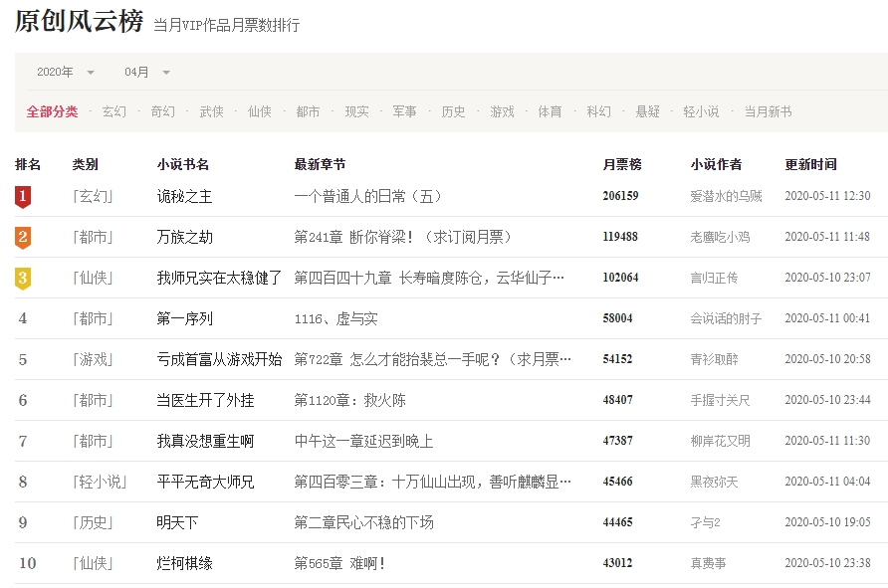Image resolution: width=888 pixels, height=588 pixels.
Task: Click the yellow rank 3 badge
Action: 23,279
